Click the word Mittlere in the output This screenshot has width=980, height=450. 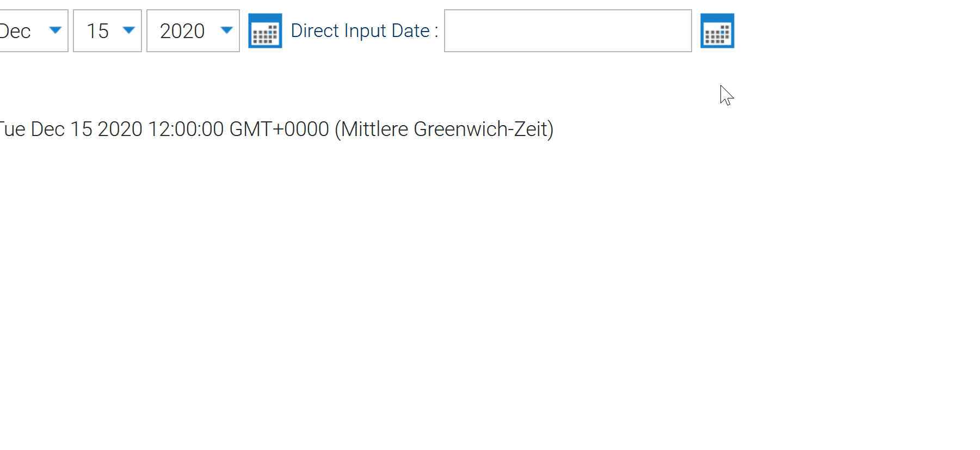(x=374, y=130)
